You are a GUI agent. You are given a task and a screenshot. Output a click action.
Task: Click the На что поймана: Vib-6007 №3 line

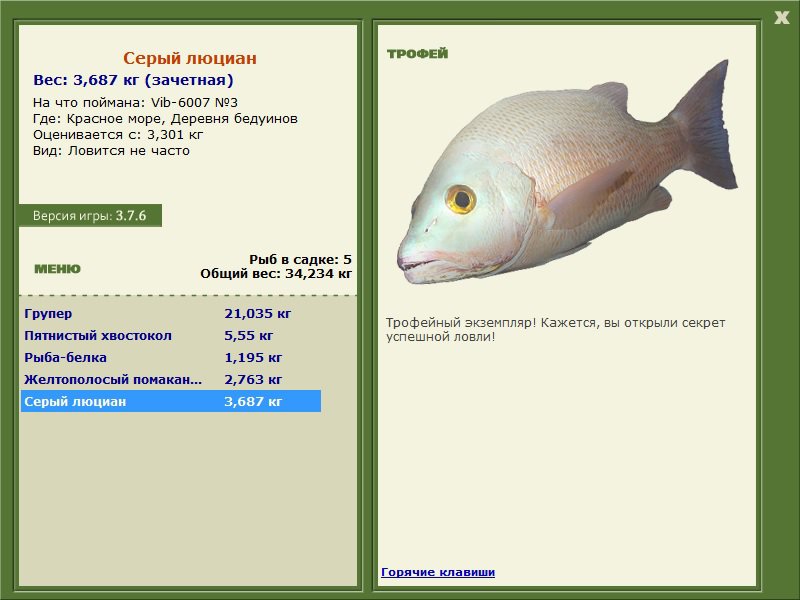(135, 103)
